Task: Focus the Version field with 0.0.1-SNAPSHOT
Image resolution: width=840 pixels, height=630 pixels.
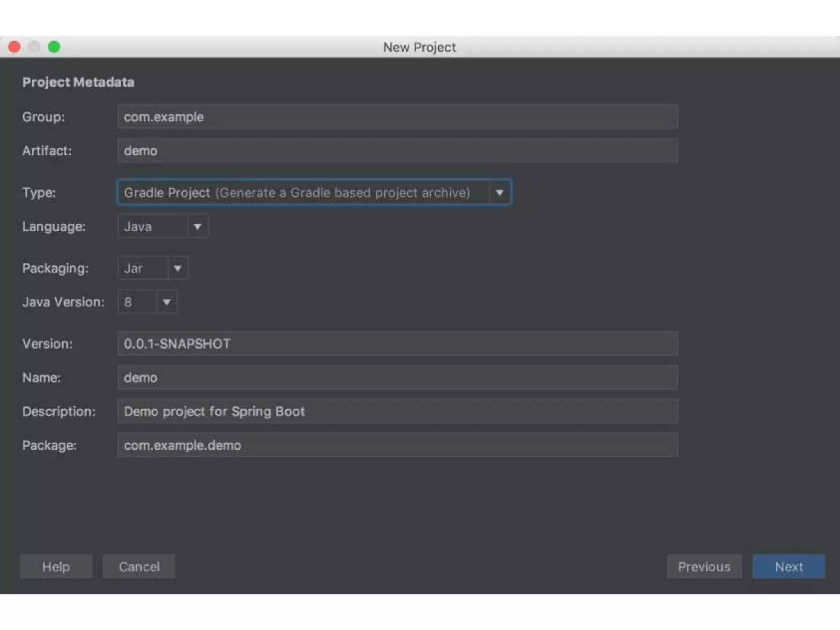Action: click(x=397, y=344)
